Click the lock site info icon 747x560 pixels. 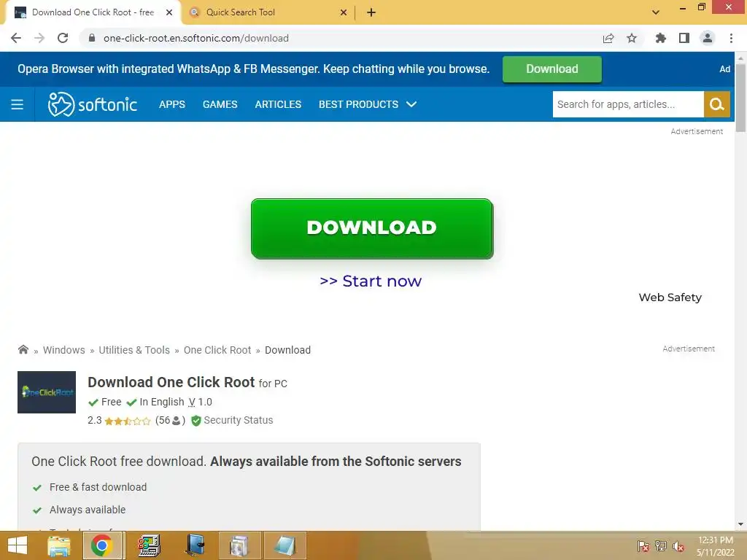92,38
